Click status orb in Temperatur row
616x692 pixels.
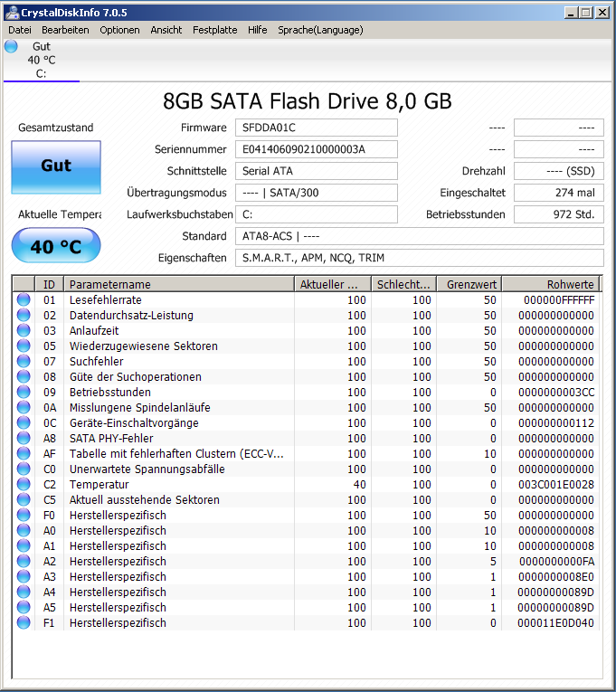pyautogui.click(x=24, y=484)
